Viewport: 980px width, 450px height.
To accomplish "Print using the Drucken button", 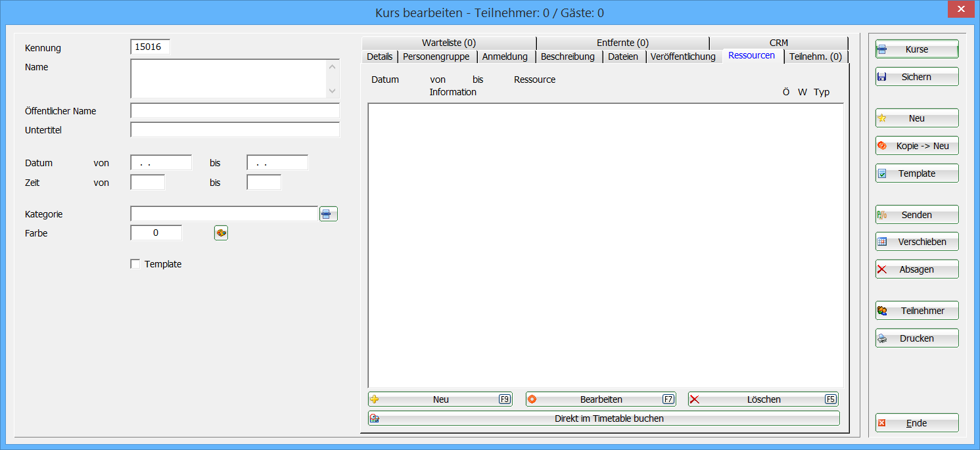I will click(x=916, y=338).
